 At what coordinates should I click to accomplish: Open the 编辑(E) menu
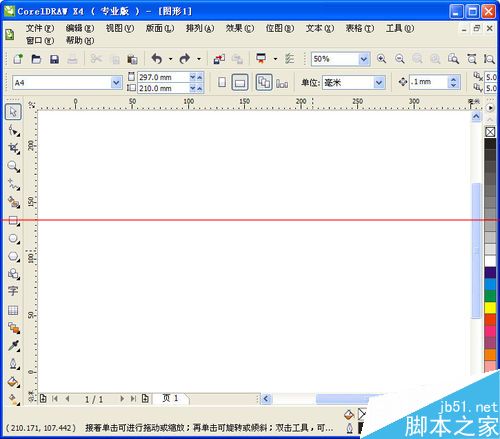(80, 28)
